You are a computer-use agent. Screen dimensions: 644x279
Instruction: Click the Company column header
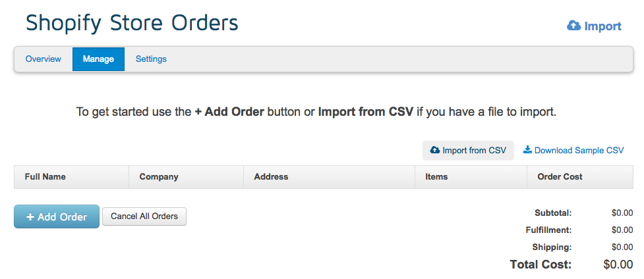[x=159, y=177]
